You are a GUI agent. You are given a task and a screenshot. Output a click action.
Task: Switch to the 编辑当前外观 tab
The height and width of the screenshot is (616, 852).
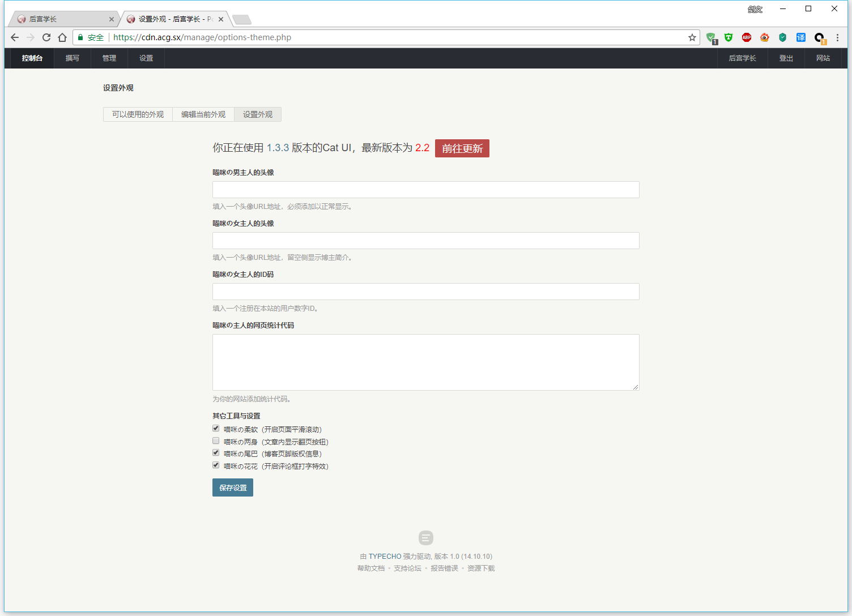[203, 114]
